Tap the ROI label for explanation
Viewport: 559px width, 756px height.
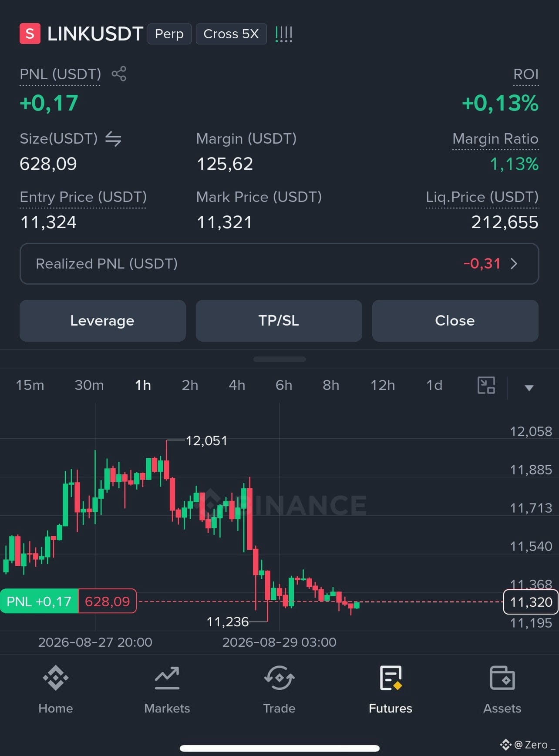coord(526,74)
